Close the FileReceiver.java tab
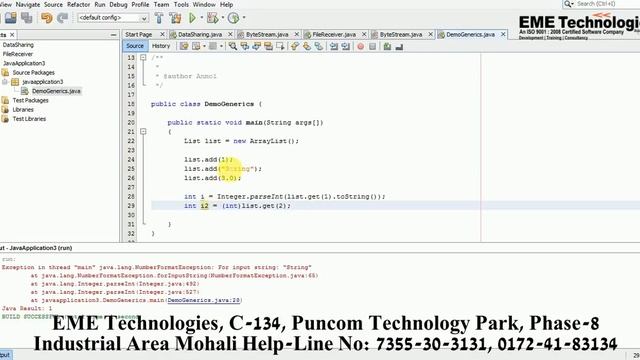Image resolution: width=640 pixels, height=360 pixels. (364, 35)
